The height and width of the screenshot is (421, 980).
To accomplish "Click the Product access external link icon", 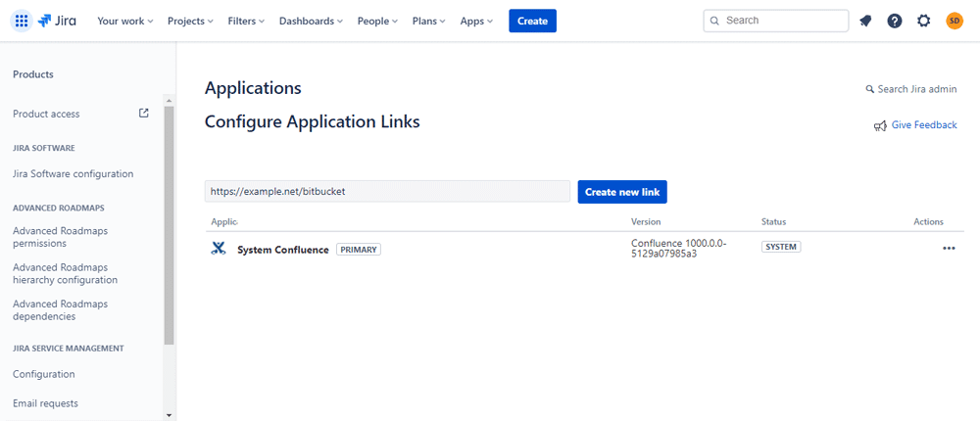I will click(144, 113).
